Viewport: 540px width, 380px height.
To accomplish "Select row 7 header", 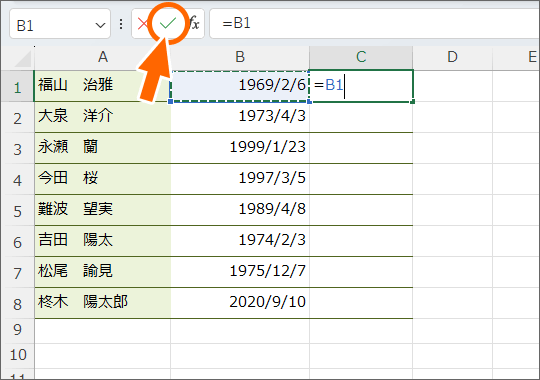I will (x=17, y=273).
